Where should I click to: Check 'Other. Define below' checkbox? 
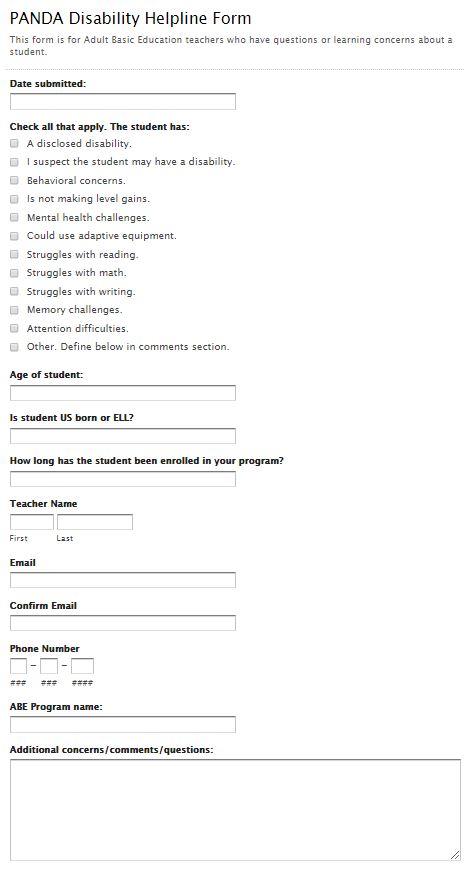[14, 347]
